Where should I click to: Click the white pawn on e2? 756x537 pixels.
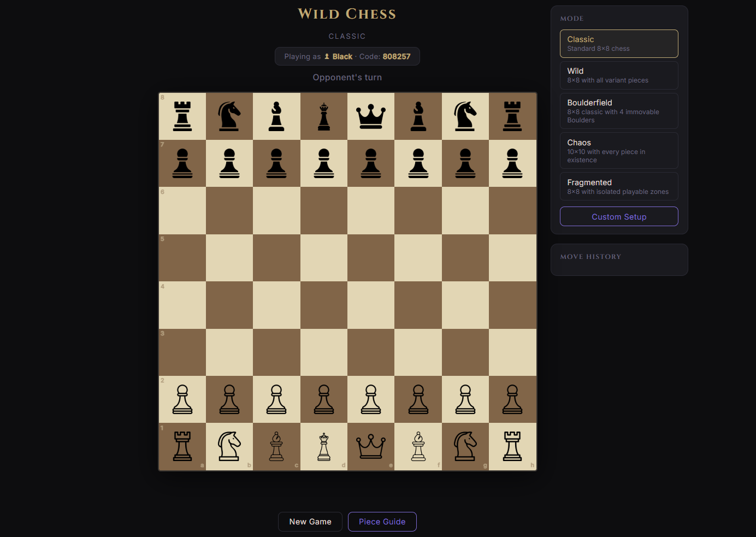[x=371, y=399]
